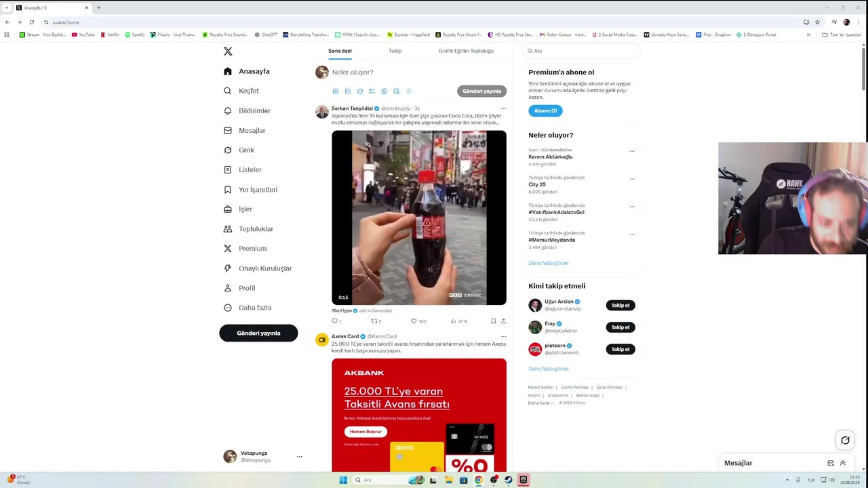
Task: Add media image icon in composer
Action: pos(336,91)
